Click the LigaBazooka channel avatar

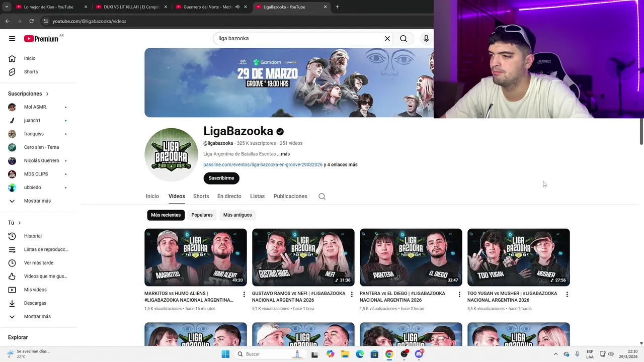coord(171,154)
